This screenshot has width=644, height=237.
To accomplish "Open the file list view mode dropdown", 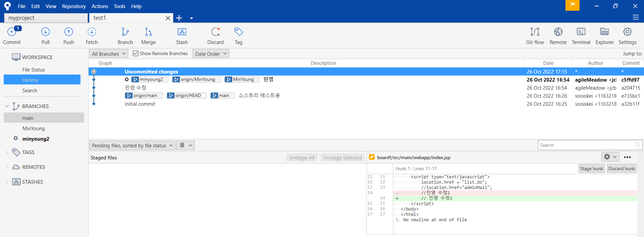I will pyautogui.click(x=185, y=145).
